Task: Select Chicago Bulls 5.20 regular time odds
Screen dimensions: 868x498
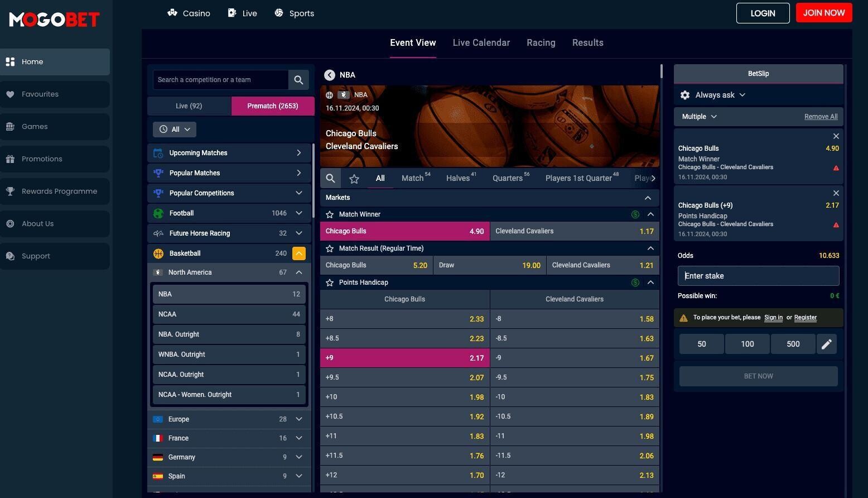Action: click(377, 265)
